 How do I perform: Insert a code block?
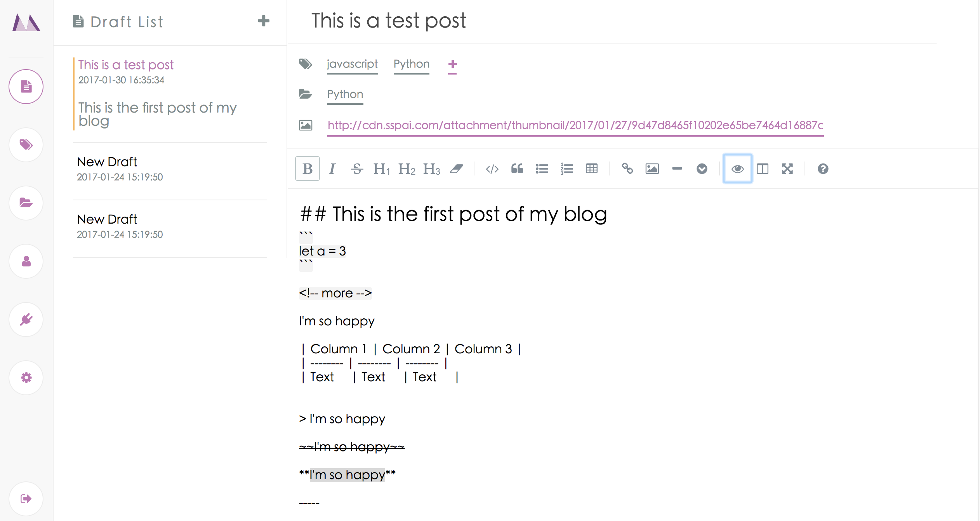click(492, 169)
